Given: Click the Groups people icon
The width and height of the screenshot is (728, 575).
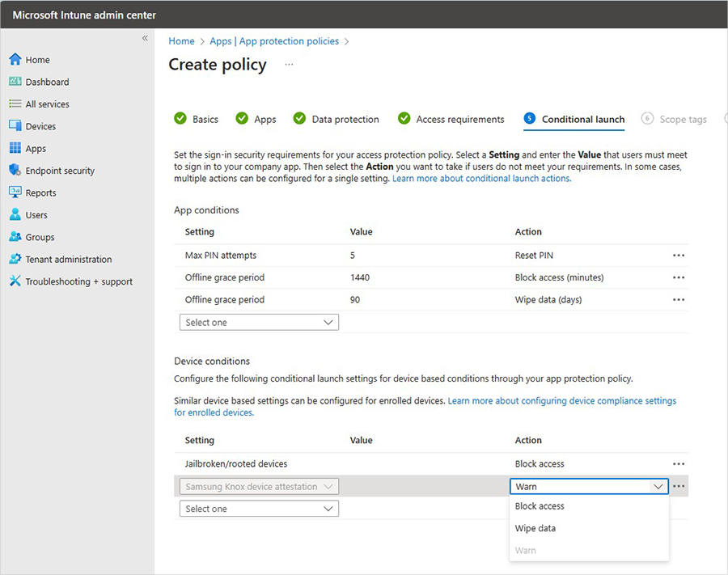Looking at the screenshot, I should 15,237.
